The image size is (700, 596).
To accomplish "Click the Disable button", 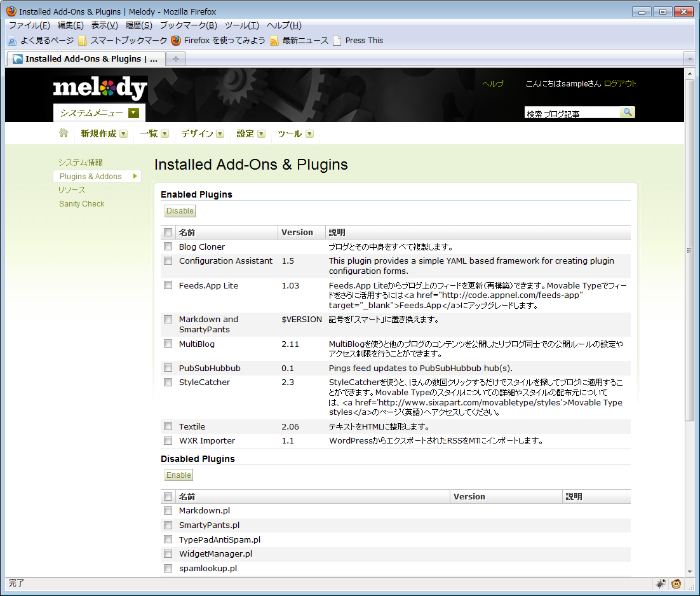I will 180,211.
